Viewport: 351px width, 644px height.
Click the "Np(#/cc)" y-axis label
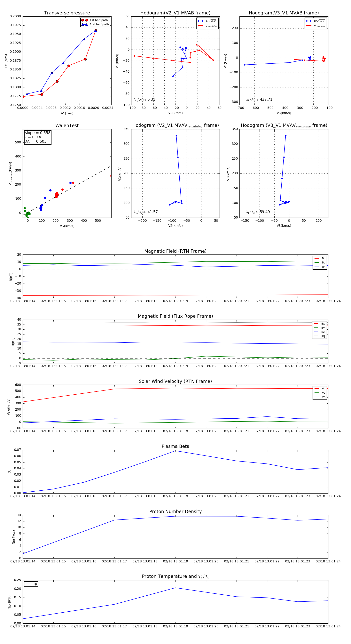[13, 537]
